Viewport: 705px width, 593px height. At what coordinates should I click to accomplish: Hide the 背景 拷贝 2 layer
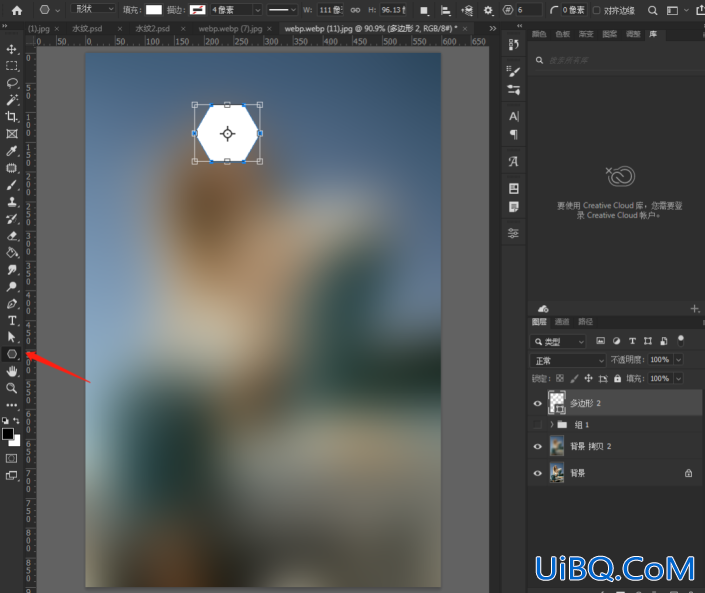(537, 446)
